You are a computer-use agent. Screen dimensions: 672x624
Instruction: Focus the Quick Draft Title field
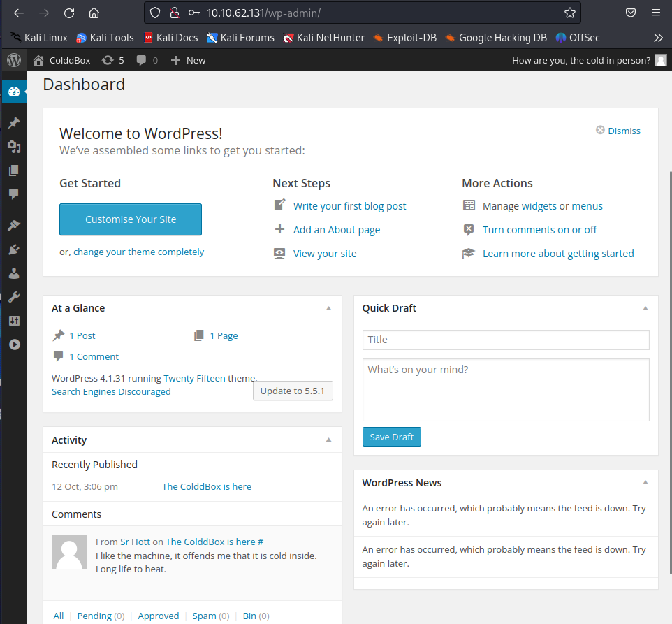506,340
